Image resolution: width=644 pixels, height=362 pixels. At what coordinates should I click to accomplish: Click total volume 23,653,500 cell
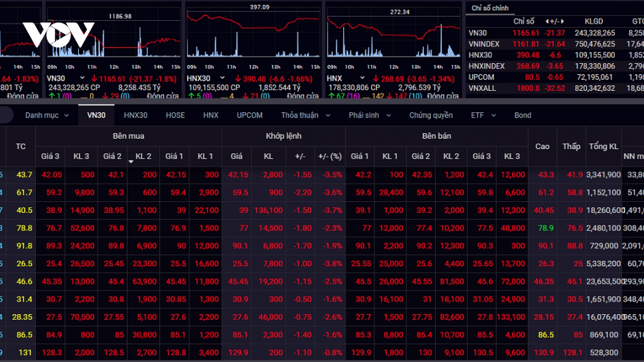pyautogui.click(x=604, y=281)
